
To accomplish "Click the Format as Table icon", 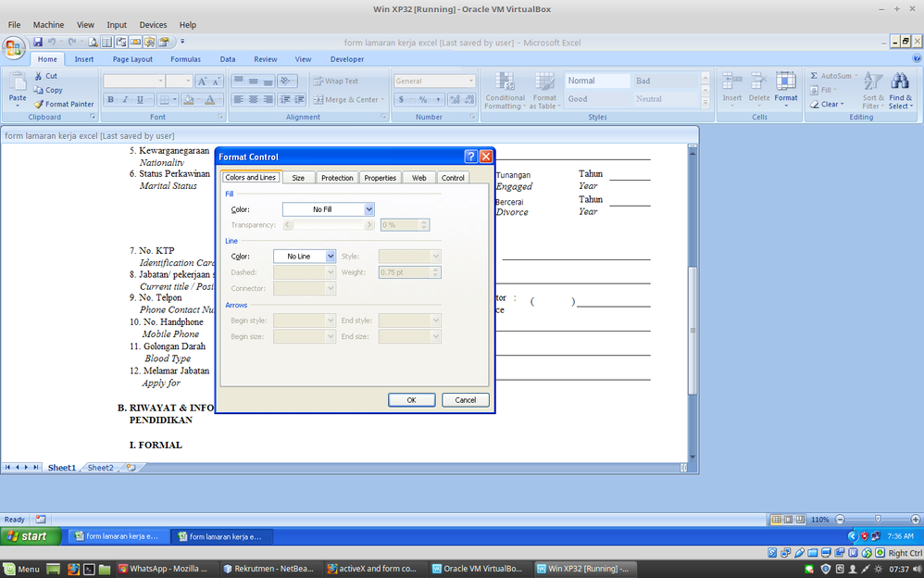I will coord(544,90).
